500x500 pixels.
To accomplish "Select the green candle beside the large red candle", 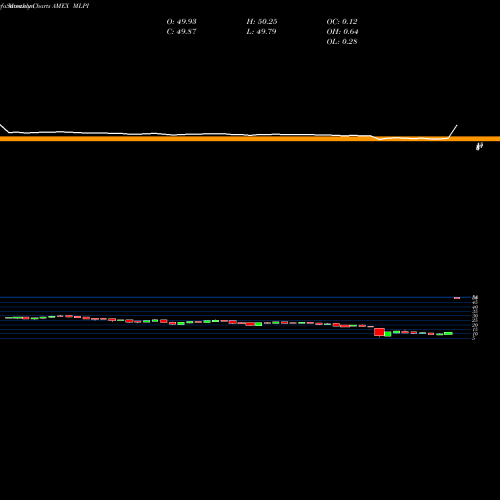I will pos(388,334).
